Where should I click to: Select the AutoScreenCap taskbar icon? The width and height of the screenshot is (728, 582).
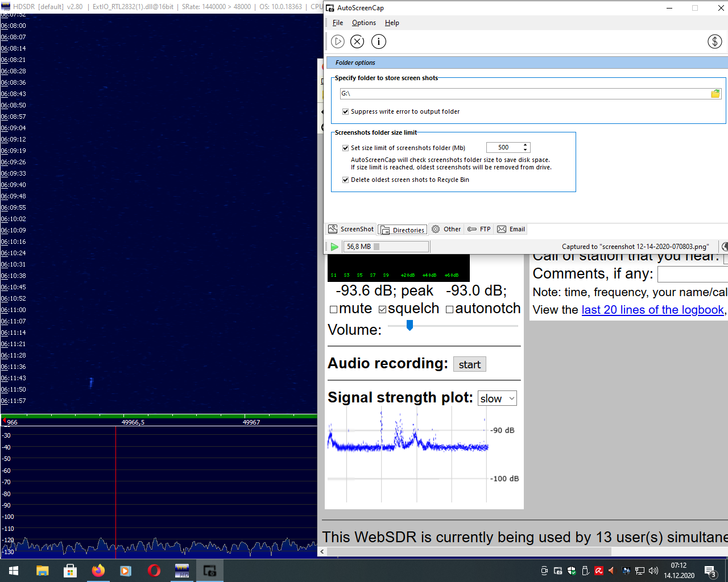click(x=210, y=571)
